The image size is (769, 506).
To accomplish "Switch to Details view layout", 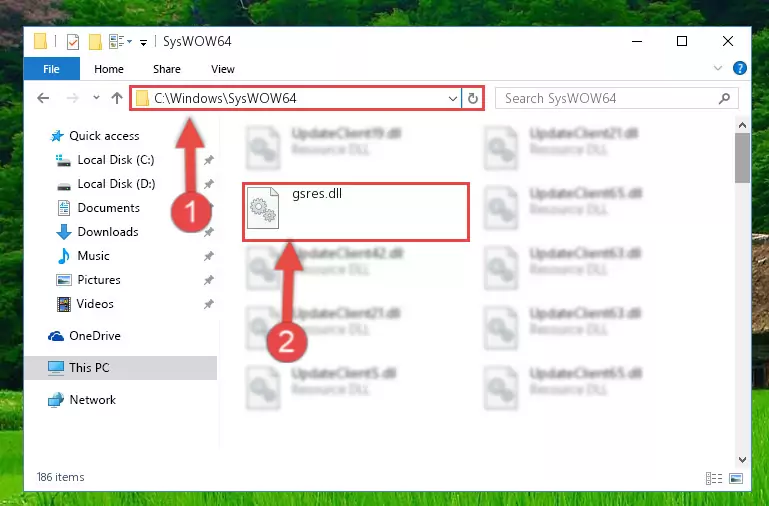I will point(714,478).
